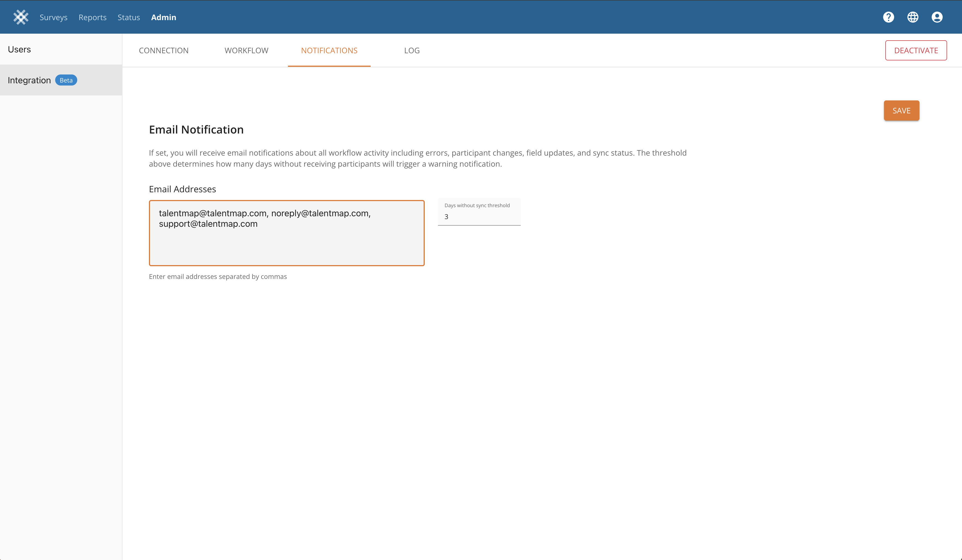Select the Notifications tab
This screenshot has width=962, height=560.
329,50
